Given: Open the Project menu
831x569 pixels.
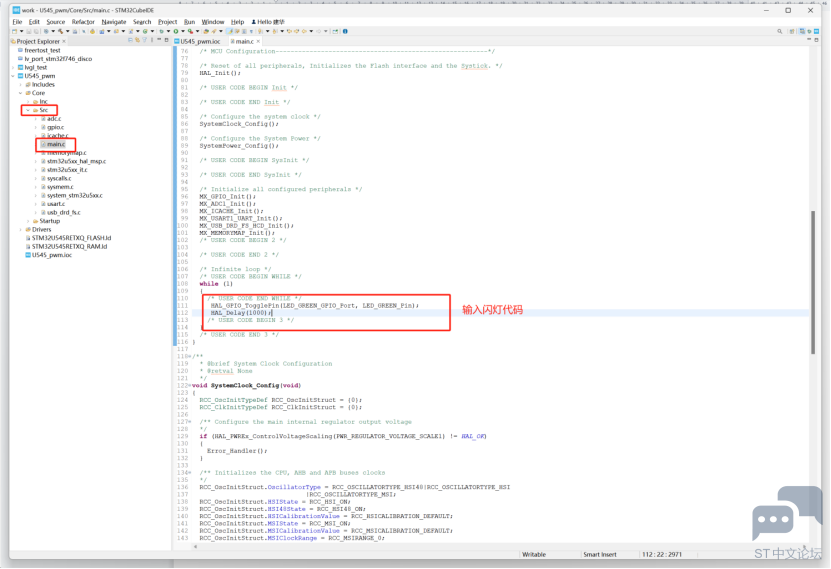Looking at the screenshot, I should 167,22.
